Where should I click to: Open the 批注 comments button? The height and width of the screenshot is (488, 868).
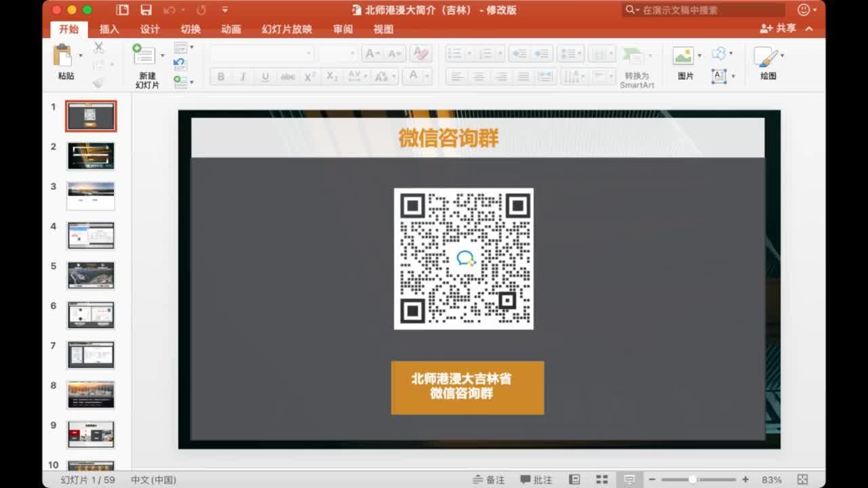tap(536, 480)
